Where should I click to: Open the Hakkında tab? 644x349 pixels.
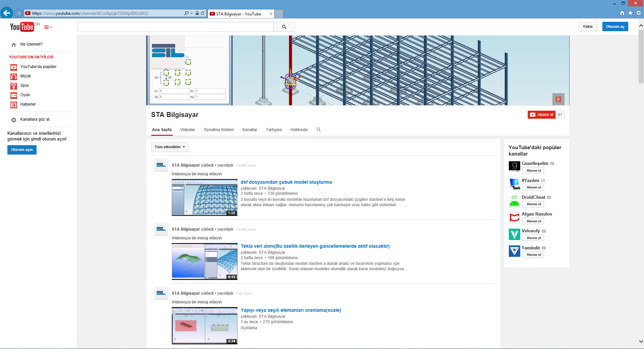(299, 130)
